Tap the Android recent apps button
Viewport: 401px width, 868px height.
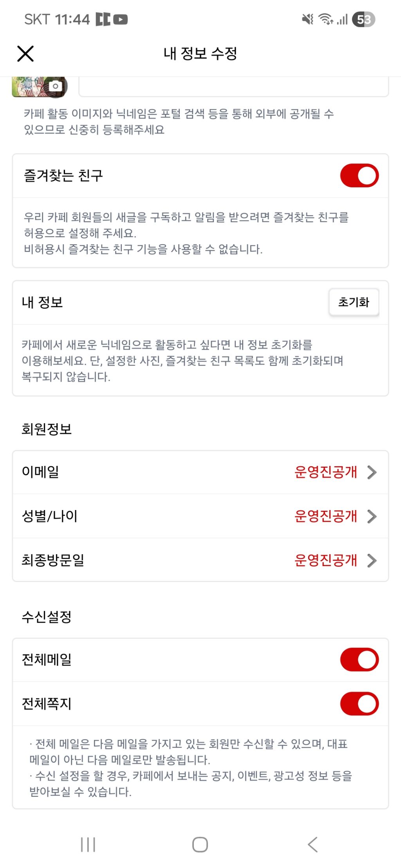tap(88, 844)
